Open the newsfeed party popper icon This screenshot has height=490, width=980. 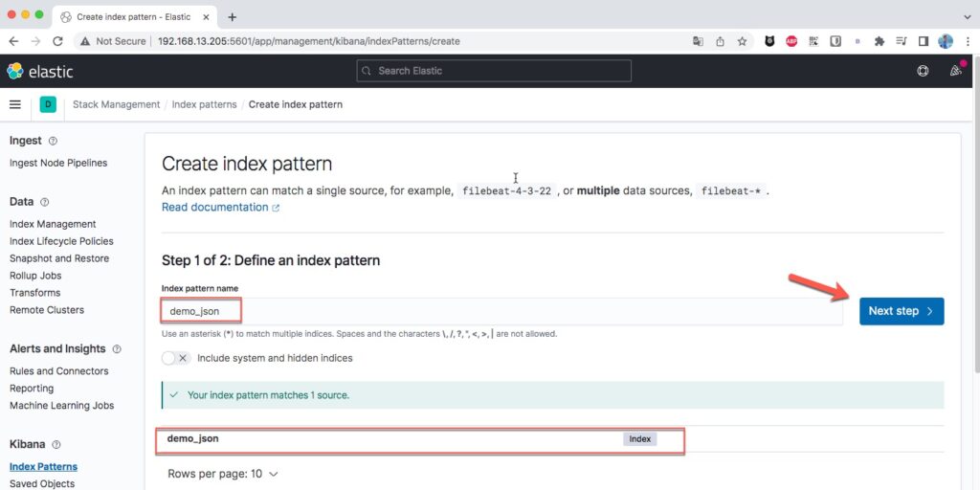tap(956, 71)
